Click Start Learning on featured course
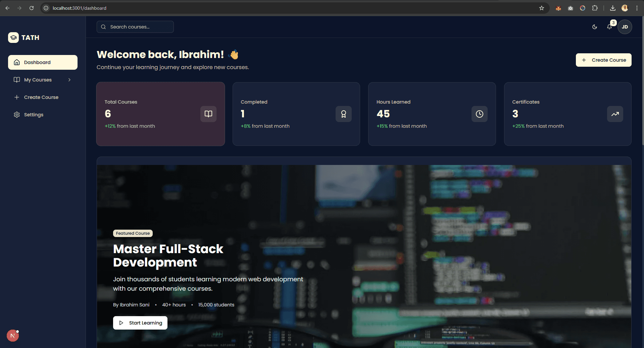 point(140,323)
